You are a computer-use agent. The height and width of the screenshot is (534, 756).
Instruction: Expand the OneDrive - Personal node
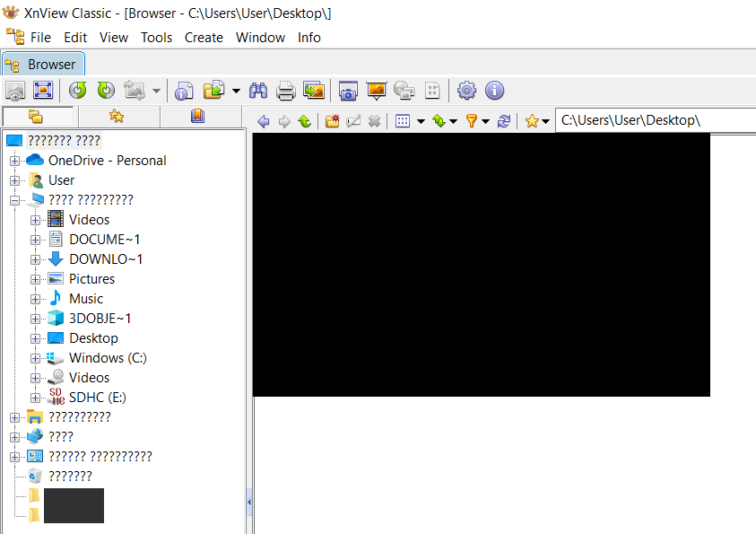15,162
